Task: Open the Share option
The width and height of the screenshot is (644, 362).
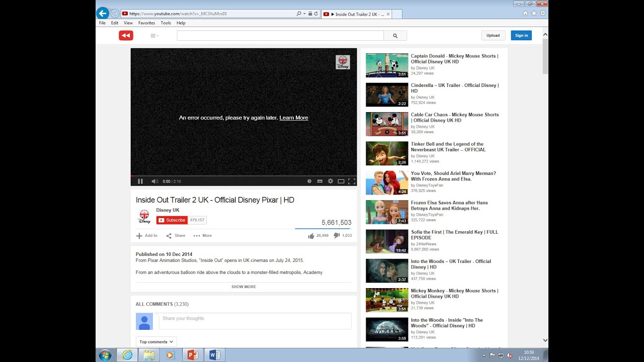Action: coord(176,235)
